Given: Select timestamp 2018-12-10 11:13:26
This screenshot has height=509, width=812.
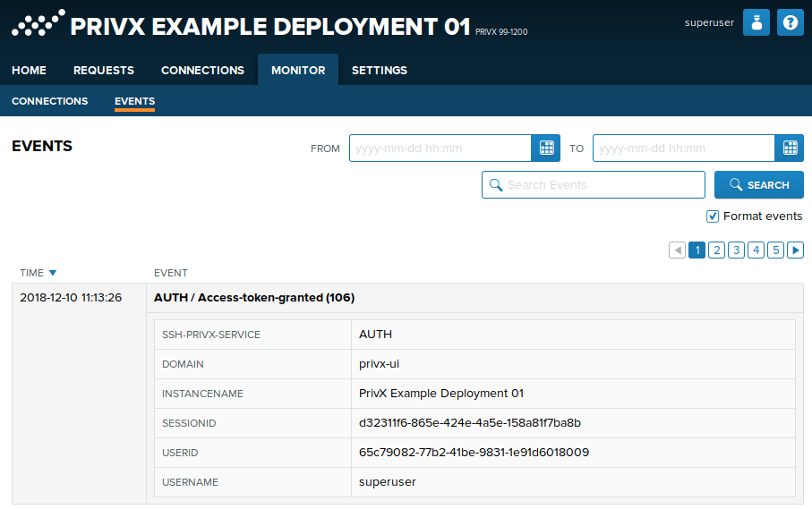Looking at the screenshot, I should [x=71, y=297].
